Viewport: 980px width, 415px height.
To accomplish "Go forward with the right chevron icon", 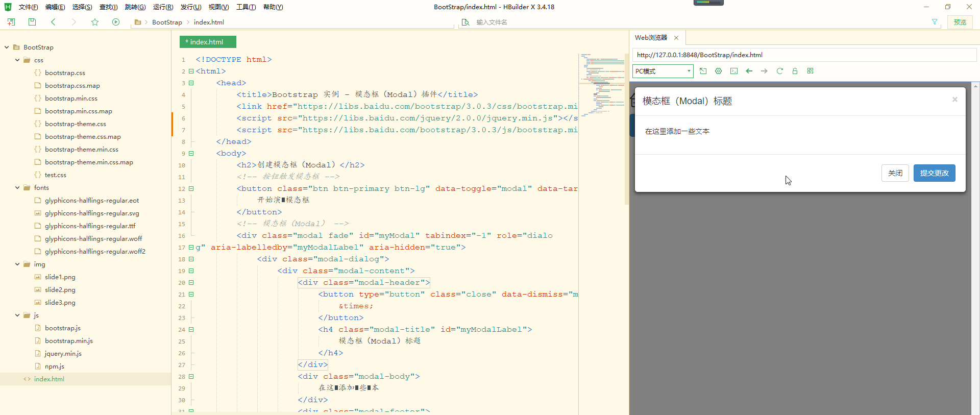I will click(74, 22).
